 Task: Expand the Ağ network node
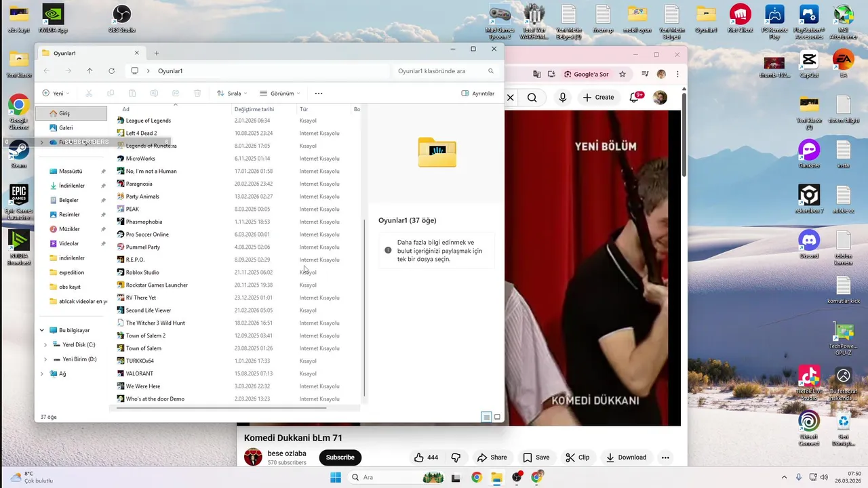tap(42, 373)
